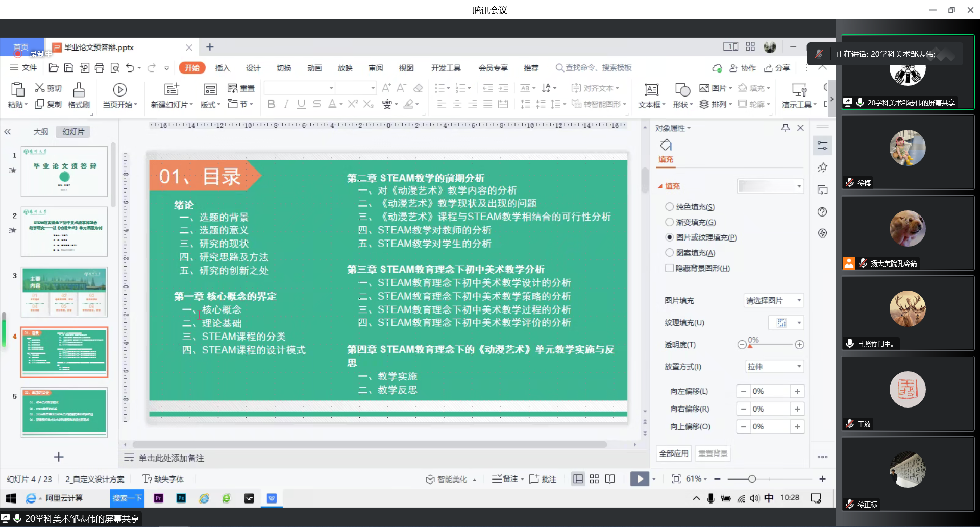980x527 pixels.
Task: Click the Paste (粘贴) icon
Action: [17, 90]
